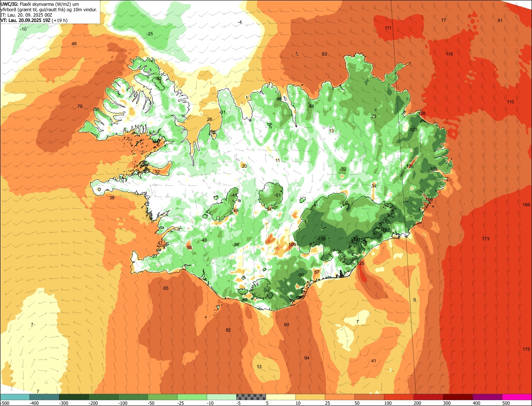
Task: Select the legend swatch between -200 and -100
Action: [103, 397]
